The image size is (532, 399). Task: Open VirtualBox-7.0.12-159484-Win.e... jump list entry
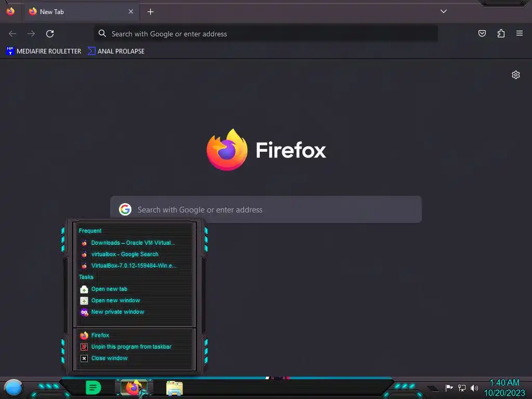135,265
